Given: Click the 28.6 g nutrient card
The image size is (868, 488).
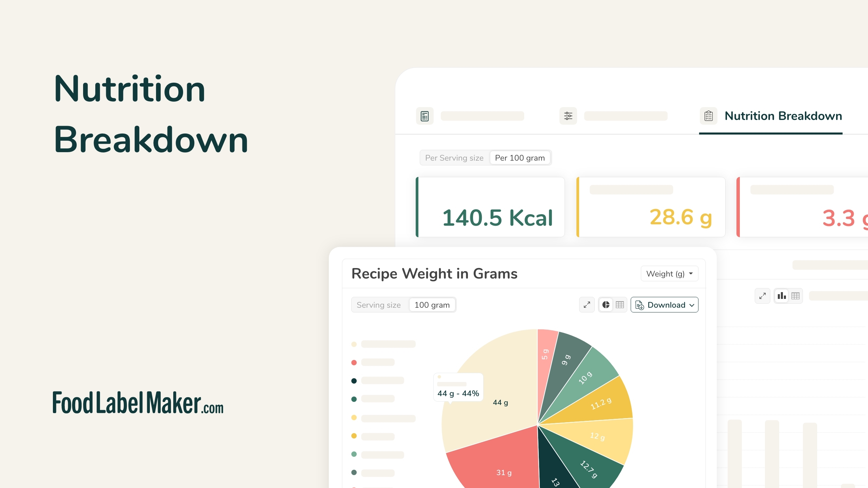Looking at the screenshot, I should coord(651,207).
